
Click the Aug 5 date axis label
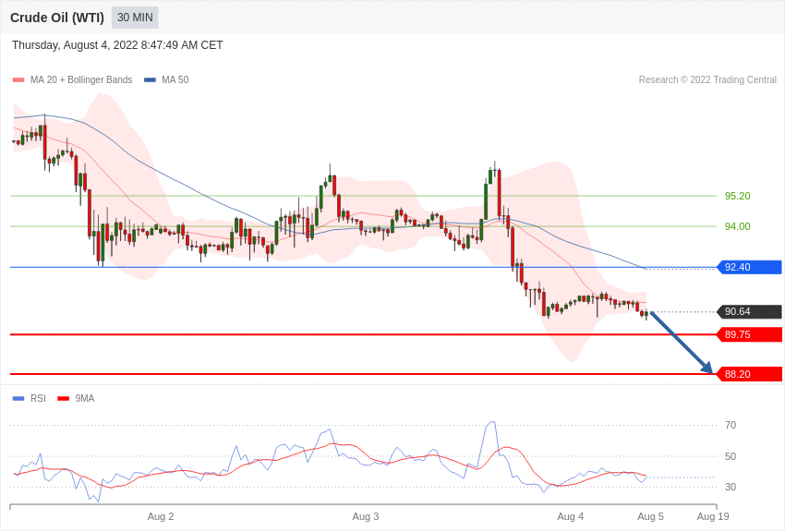click(x=650, y=516)
